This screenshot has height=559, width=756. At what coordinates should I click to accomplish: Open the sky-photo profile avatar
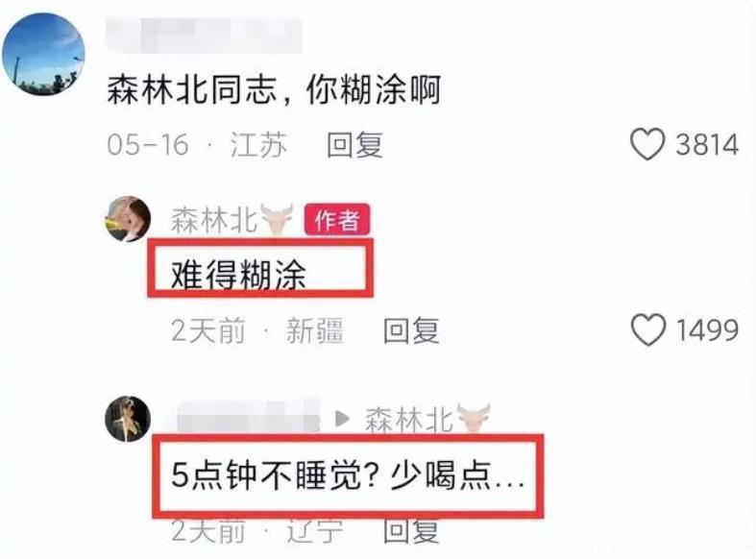[44, 54]
